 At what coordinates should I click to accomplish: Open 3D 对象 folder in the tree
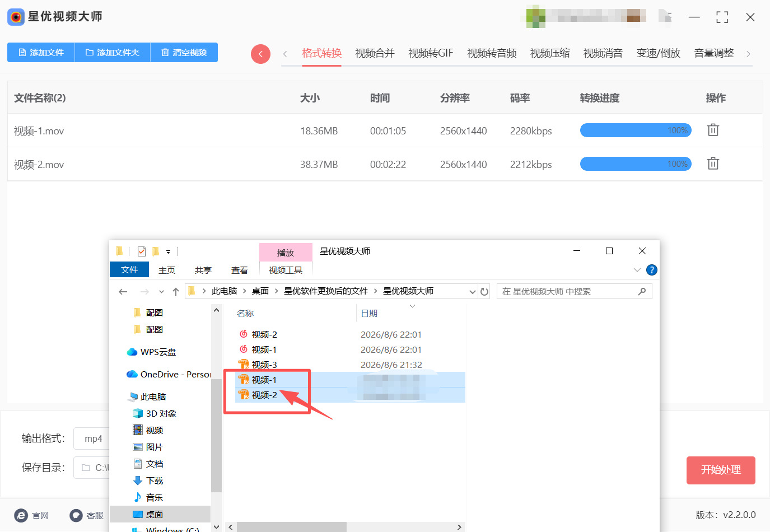(155, 413)
